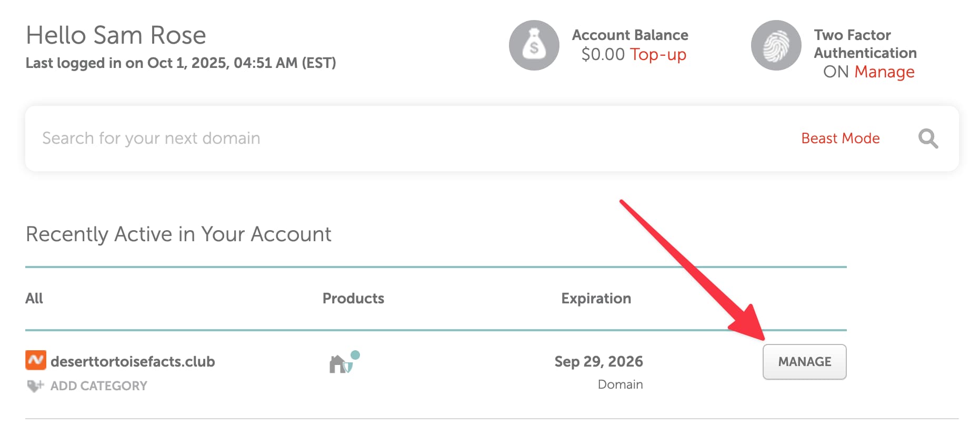Click the orange Namecheap logo beside the domain

tap(36, 361)
